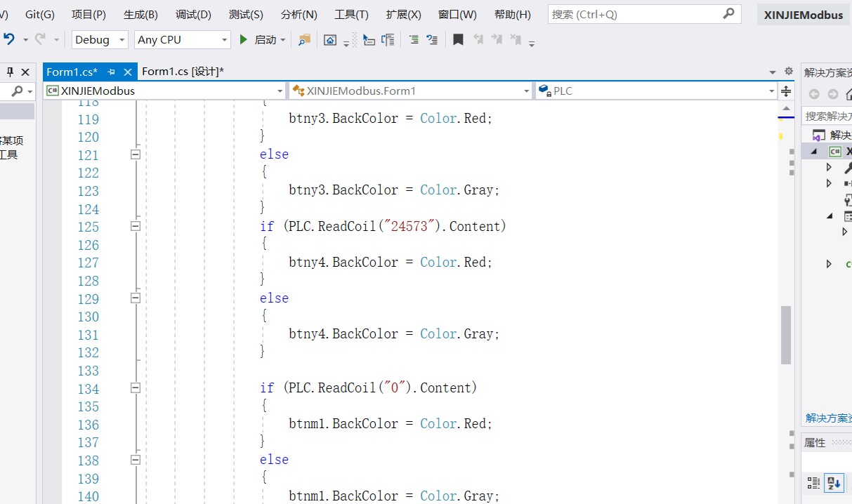Click the Solution Explorer search field
Screen dimensions: 852x504
(827, 116)
